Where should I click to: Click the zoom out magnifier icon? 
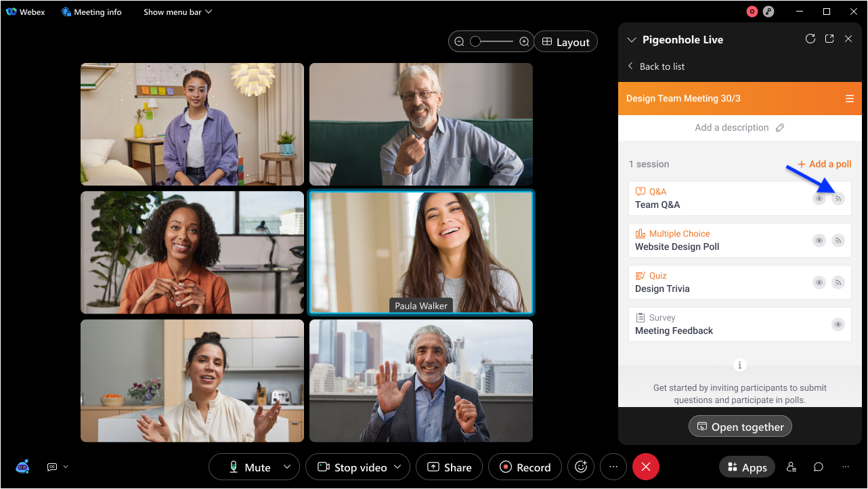click(x=459, y=42)
